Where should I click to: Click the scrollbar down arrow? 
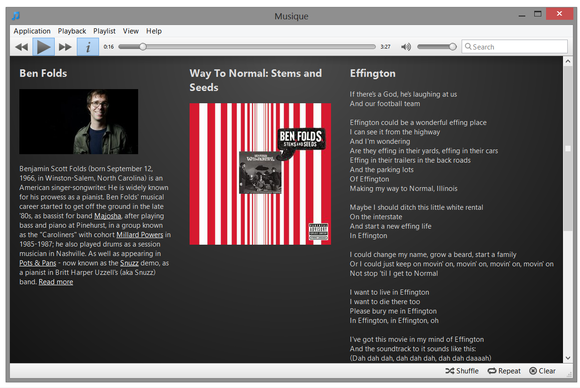[x=568, y=358]
